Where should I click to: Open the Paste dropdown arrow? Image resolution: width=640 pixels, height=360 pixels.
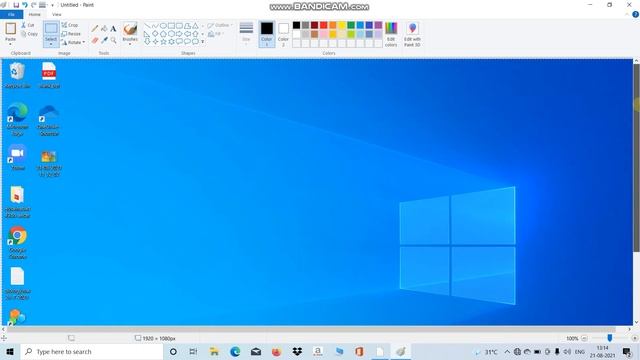[11, 44]
